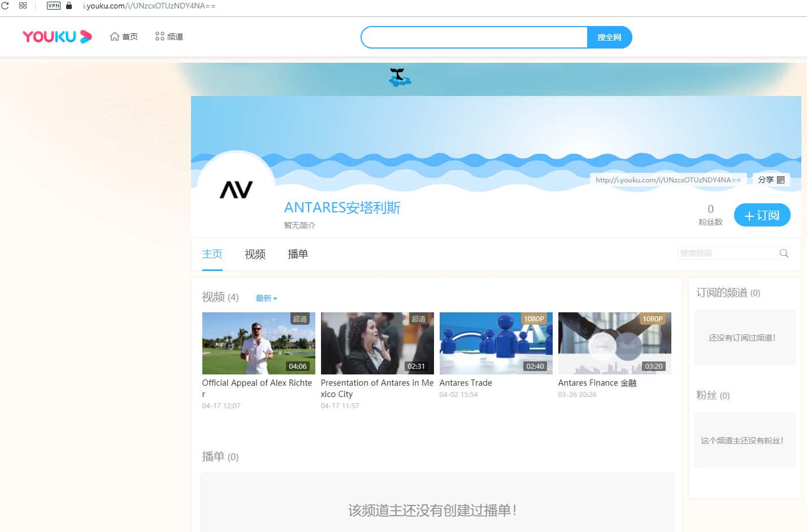Click the magnifier icon in channel search
Screen dimensions: 807x532
click(x=784, y=253)
